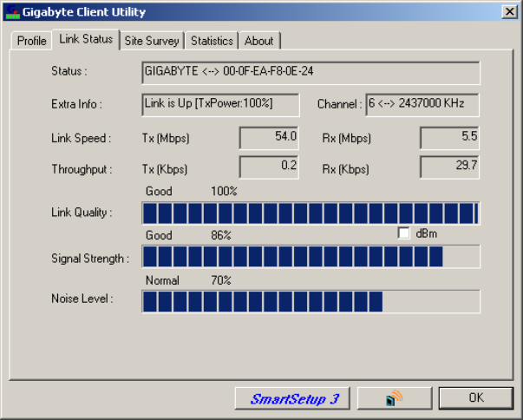
Task: Confirm with the OK button
Action: pyautogui.click(x=476, y=397)
